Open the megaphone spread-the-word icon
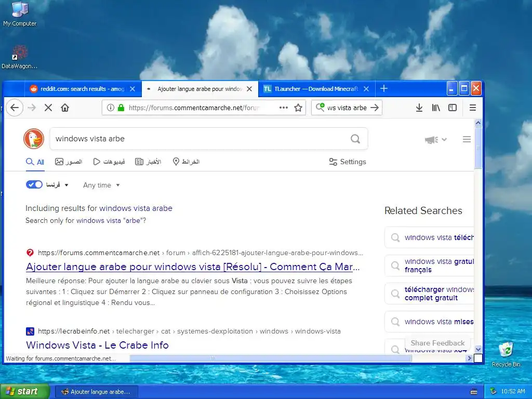 (431, 139)
